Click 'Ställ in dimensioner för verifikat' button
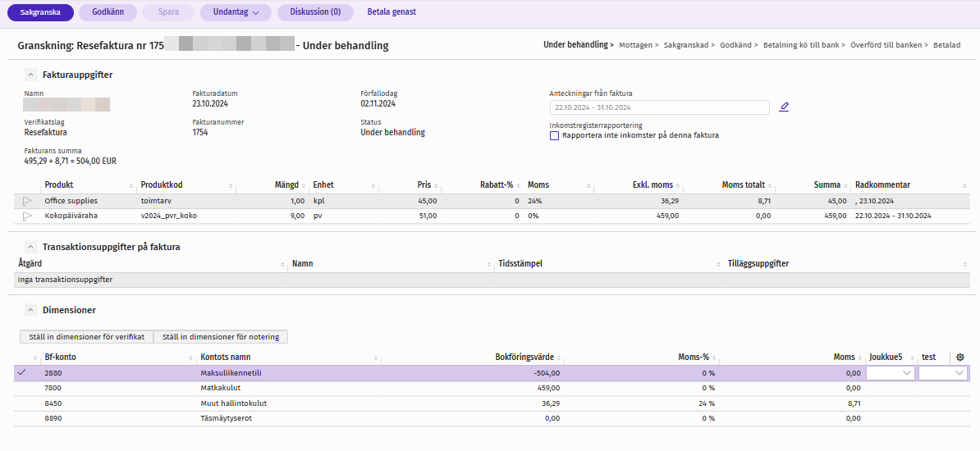Image resolution: width=980 pixels, height=451 pixels. tap(87, 337)
